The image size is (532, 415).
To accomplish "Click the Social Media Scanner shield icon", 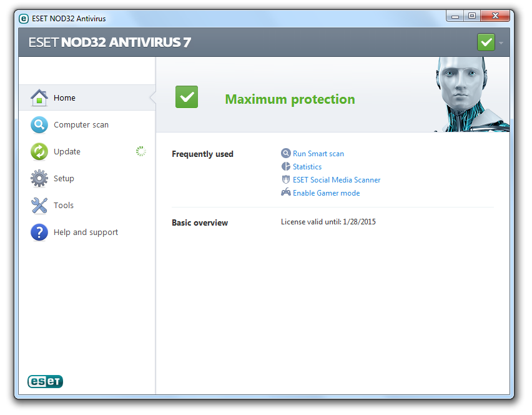I will click(286, 179).
